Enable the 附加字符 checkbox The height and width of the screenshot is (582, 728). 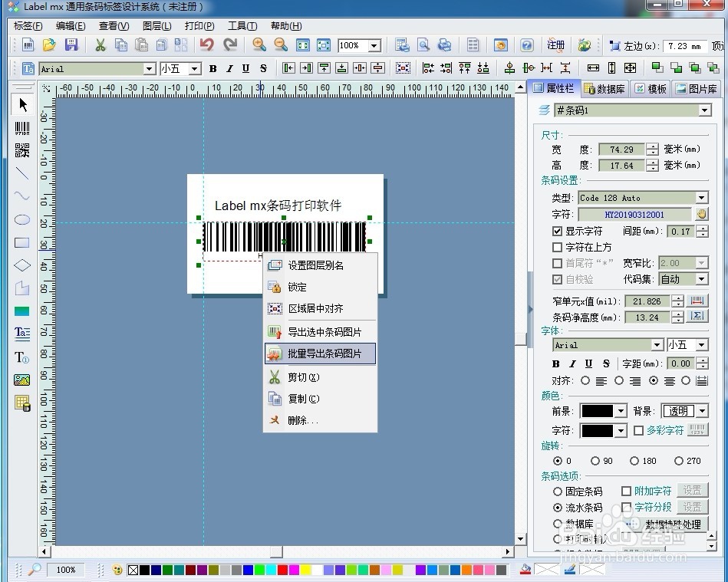[626, 491]
